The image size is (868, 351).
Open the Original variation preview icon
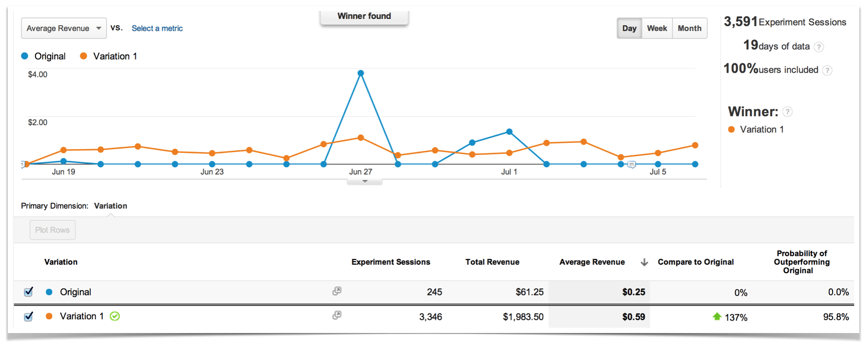pyautogui.click(x=337, y=291)
